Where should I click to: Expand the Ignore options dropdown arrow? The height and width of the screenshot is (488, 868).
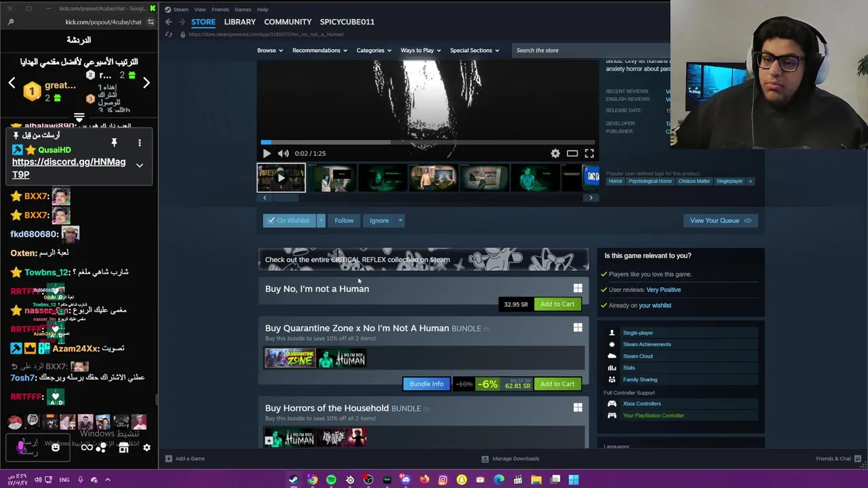[x=400, y=220]
